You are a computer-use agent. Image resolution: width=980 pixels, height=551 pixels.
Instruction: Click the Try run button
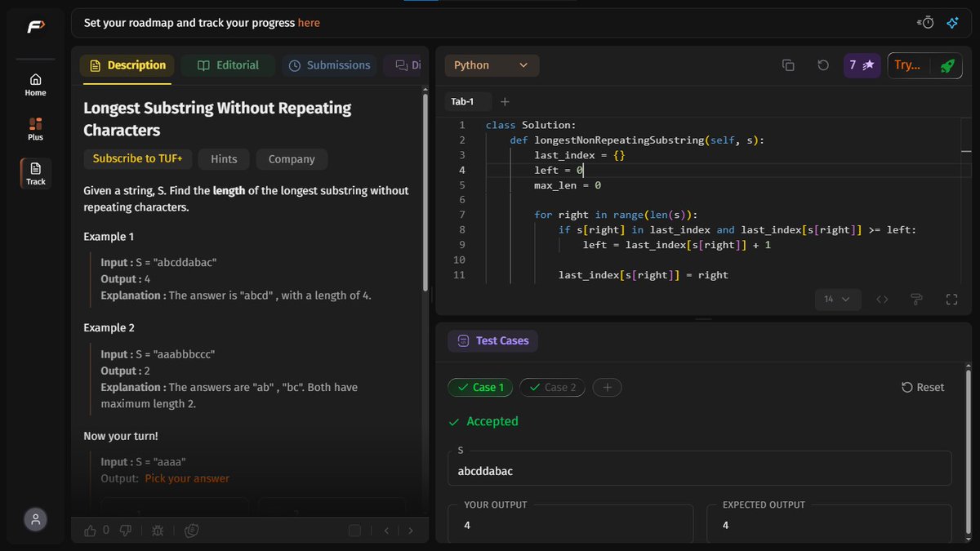pos(908,65)
